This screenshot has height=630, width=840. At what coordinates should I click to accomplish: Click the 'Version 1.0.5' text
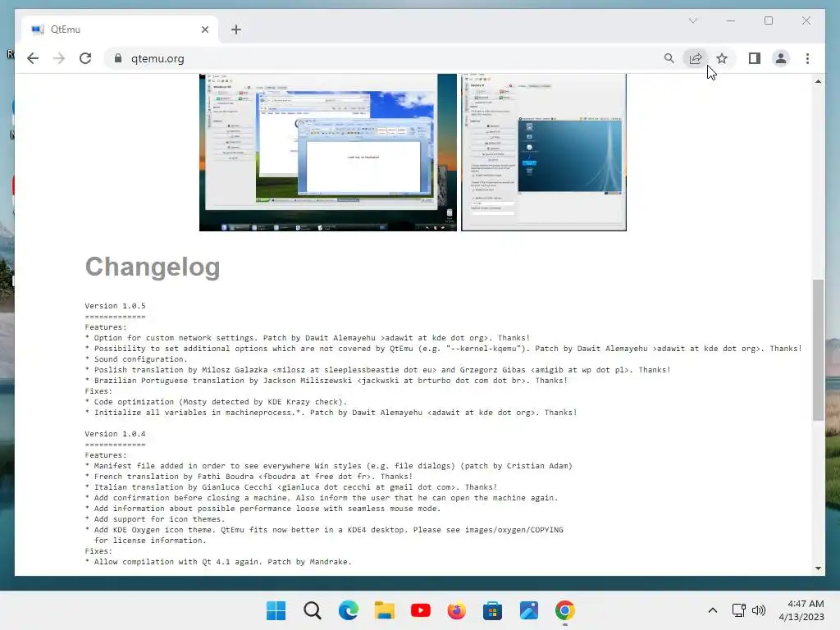coord(115,306)
